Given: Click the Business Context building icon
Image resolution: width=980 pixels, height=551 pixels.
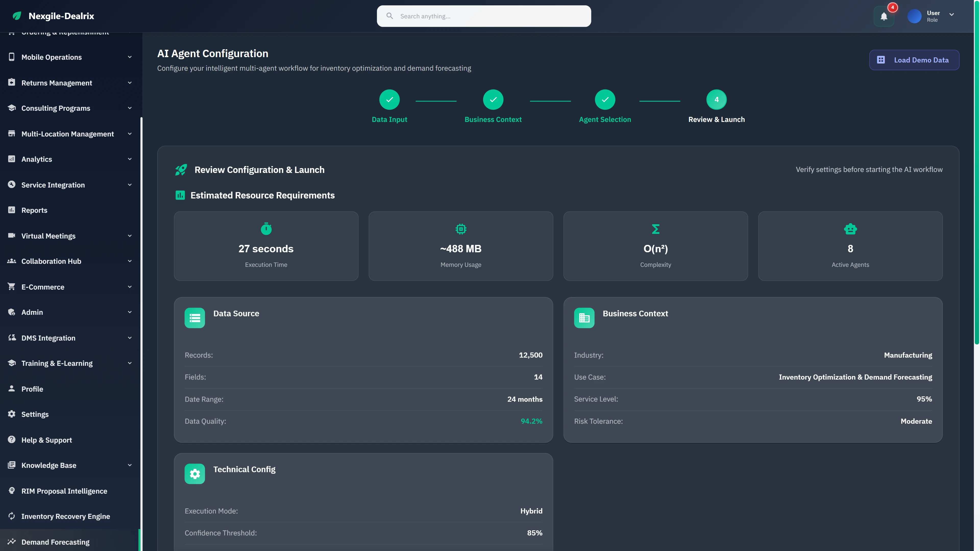Looking at the screenshot, I should click(584, 318).
